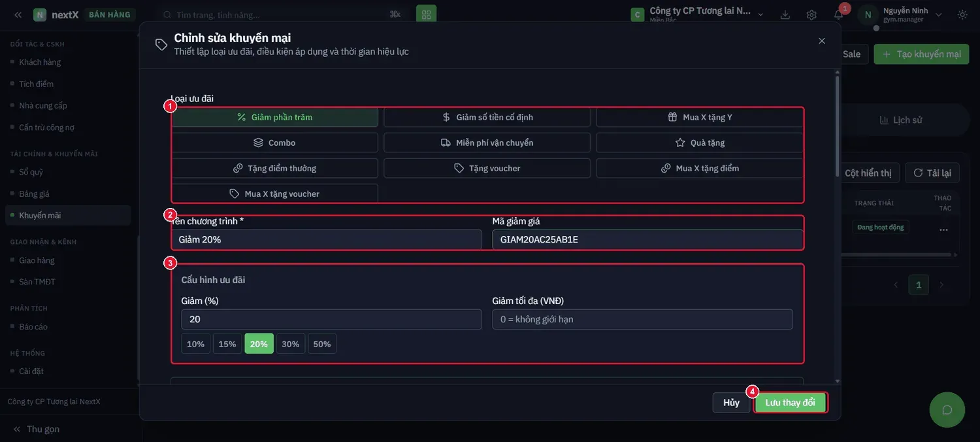The image size is (980, 442).
Task: Switch to the Lịch sử tab
Action: point(900,120)
